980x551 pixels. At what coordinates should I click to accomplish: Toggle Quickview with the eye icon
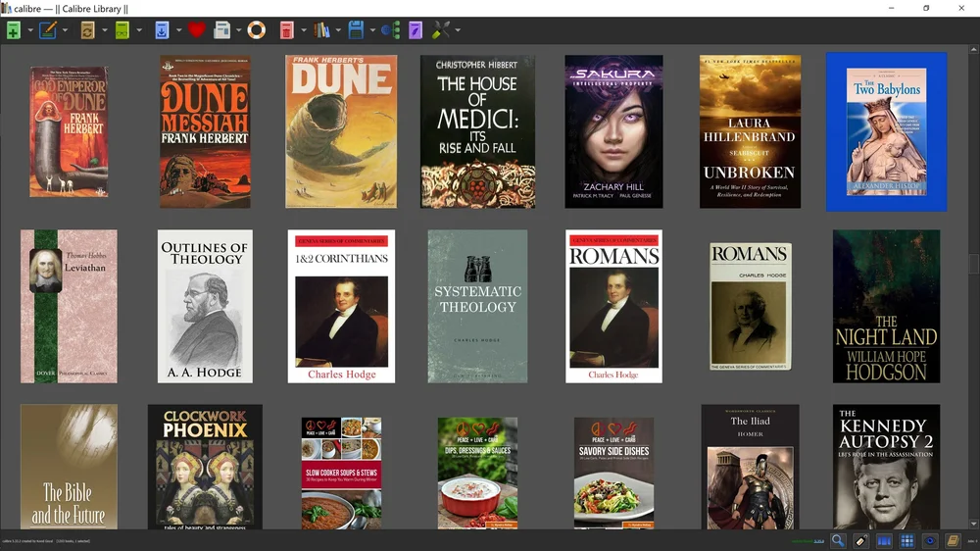(x=930, y=541)
